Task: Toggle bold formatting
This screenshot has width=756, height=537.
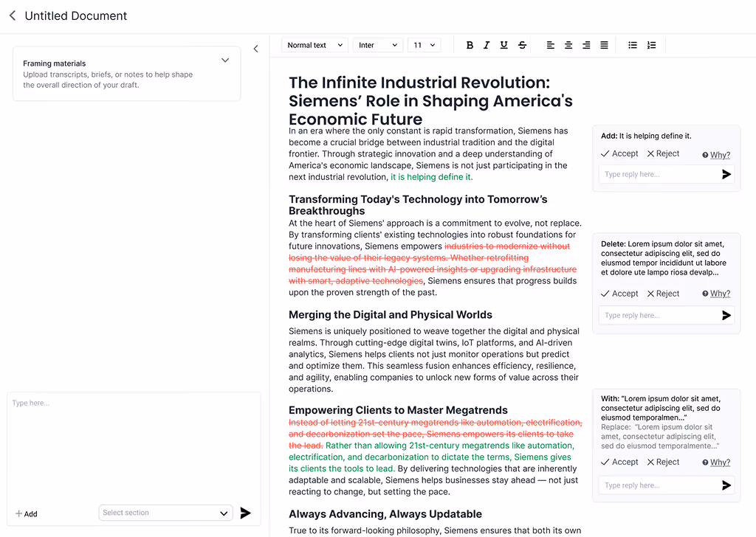Action: click(x=470, y=45)
